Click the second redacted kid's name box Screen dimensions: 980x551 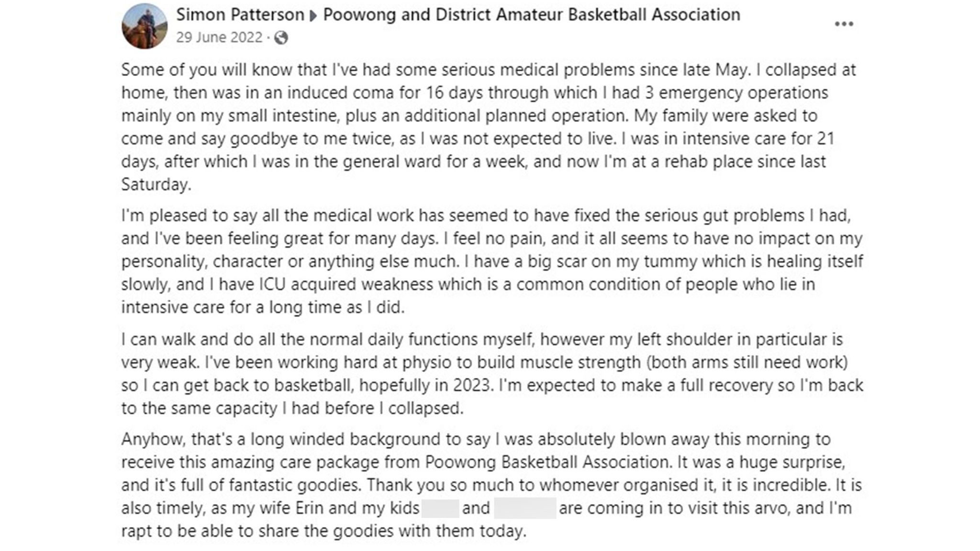(524, 508)
